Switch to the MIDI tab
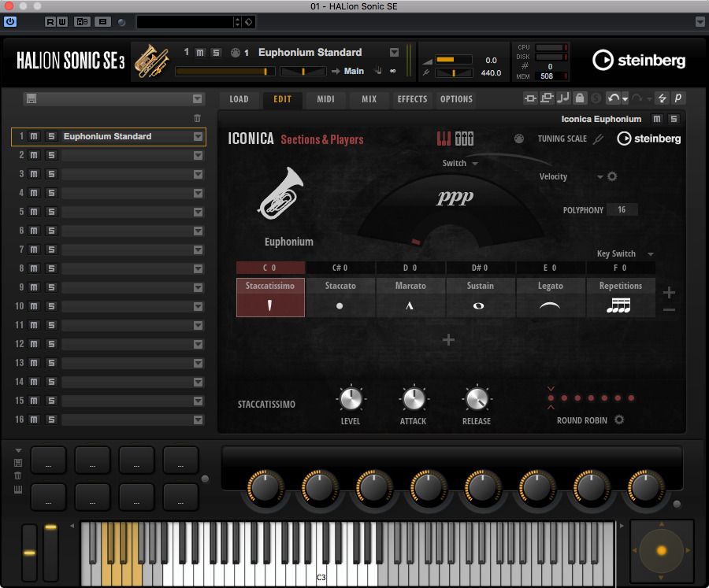This screenshot has height=588, width=709. 325,99
